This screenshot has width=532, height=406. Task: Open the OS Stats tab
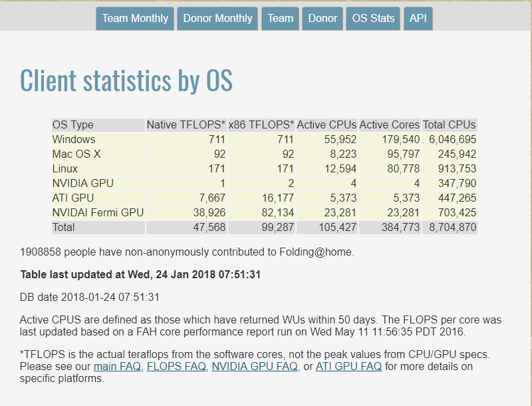tap(373, 19)
